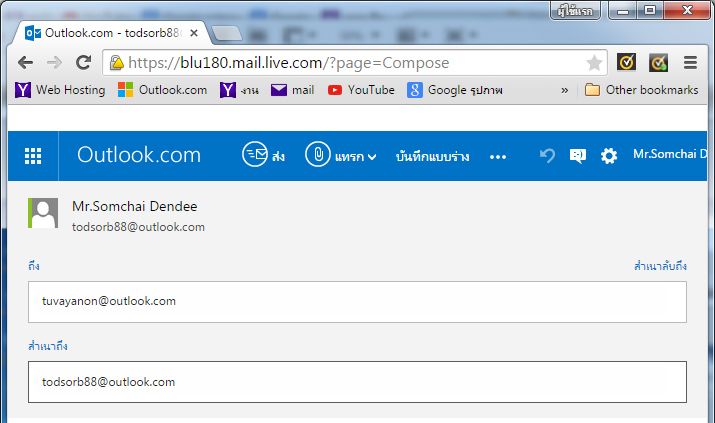
Task: Open the Chrome hamburger menu
Action: 690,62
